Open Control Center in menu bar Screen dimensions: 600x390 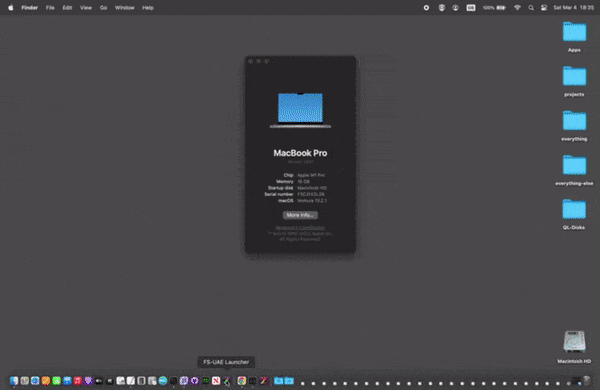(544, 8)
